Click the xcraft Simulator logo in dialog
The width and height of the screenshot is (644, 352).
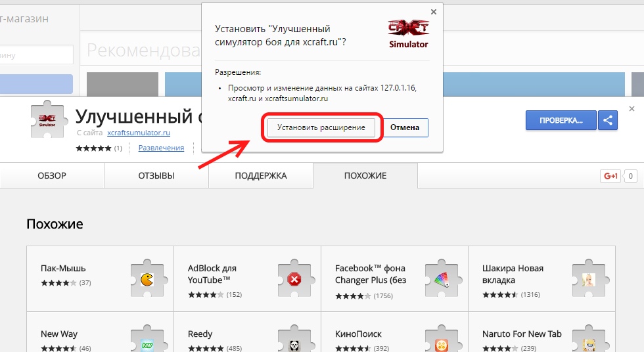pos(409,34)
